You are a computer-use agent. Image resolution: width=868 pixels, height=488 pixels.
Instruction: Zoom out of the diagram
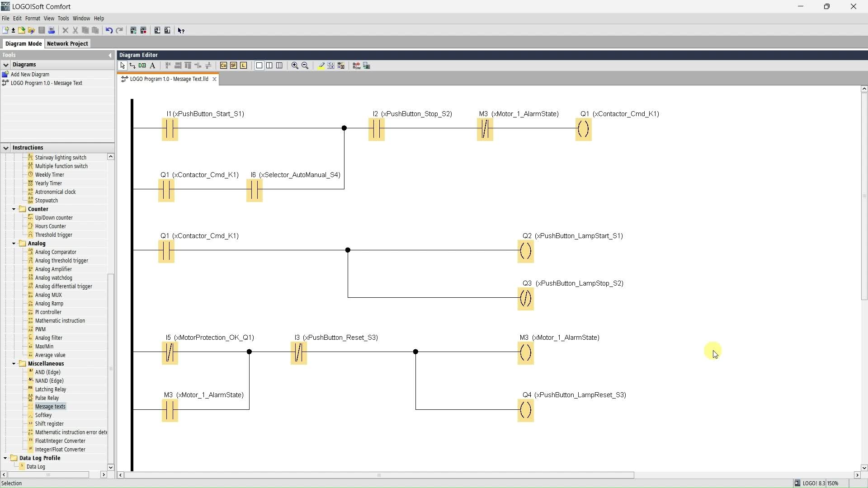[305, 66]
